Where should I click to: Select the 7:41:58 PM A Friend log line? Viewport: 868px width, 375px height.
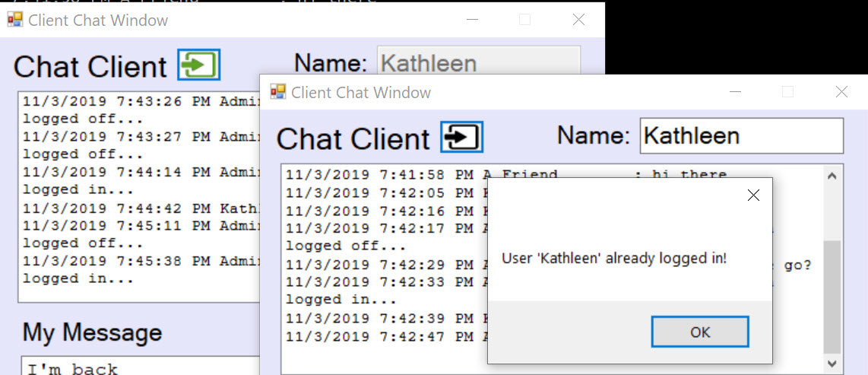coord(506,176)
